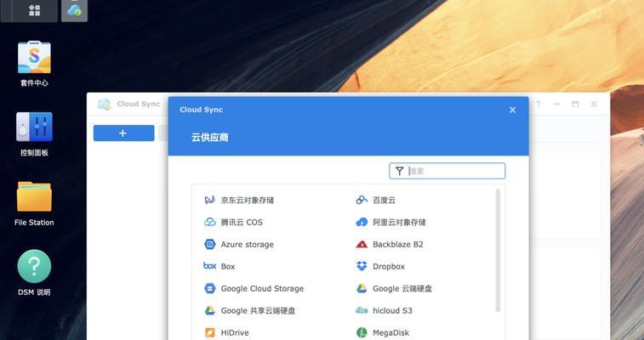The height and width of the screenshot is (340, 644).
Task: Choose the Dropbox text entry
Action: (x=389, y=267)
